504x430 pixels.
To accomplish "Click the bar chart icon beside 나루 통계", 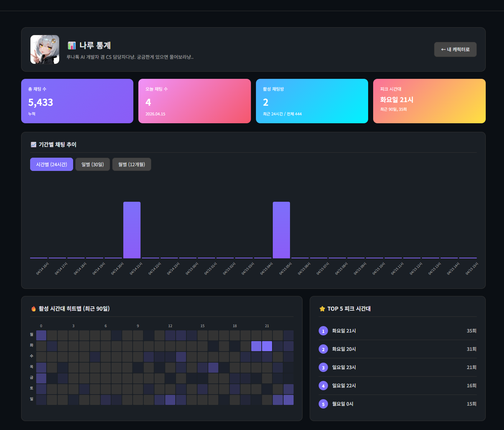I will (72, 46).
